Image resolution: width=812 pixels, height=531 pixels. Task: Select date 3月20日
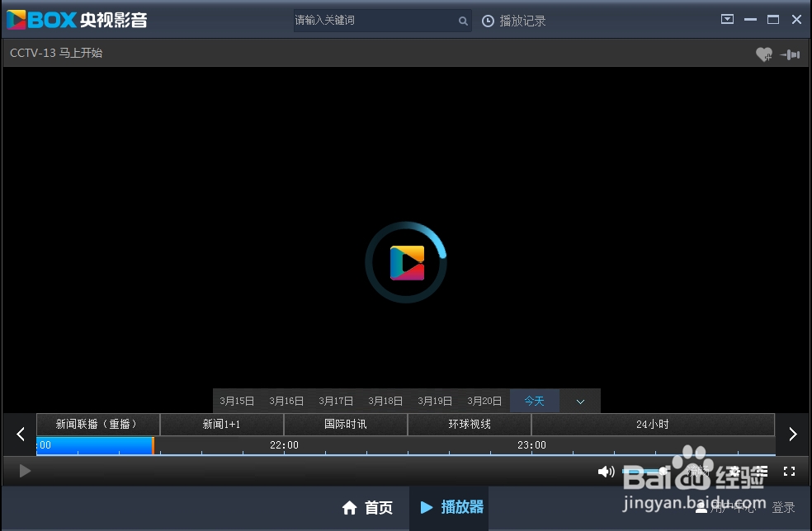pyautogui.click(x=484, y=401)
